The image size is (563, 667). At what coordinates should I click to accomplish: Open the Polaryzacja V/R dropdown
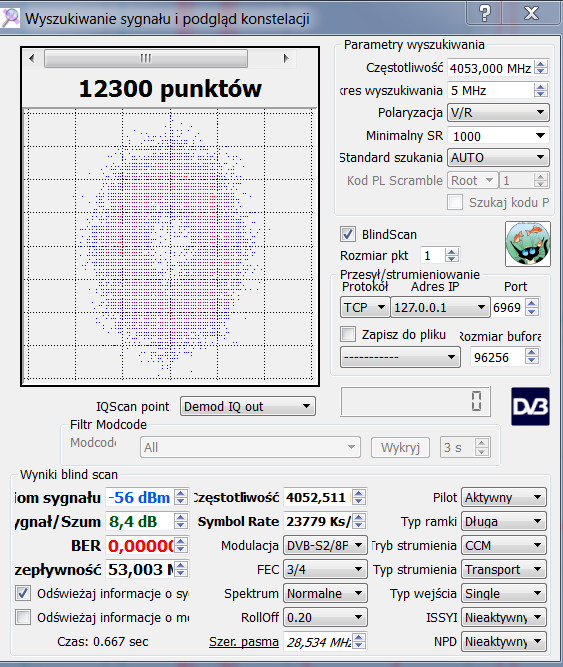pos(498,113)
